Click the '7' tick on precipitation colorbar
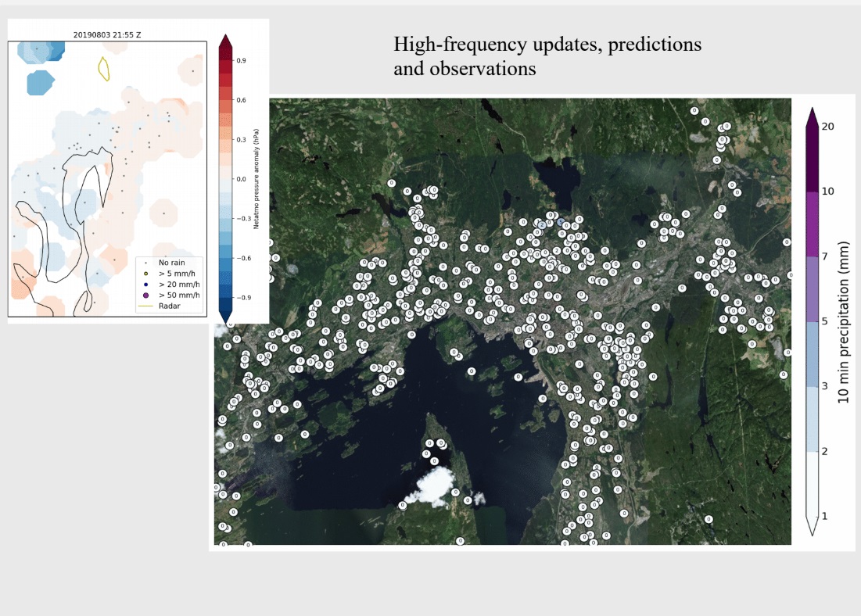Screen dimensions: 861x616 [x=824, y=256]
